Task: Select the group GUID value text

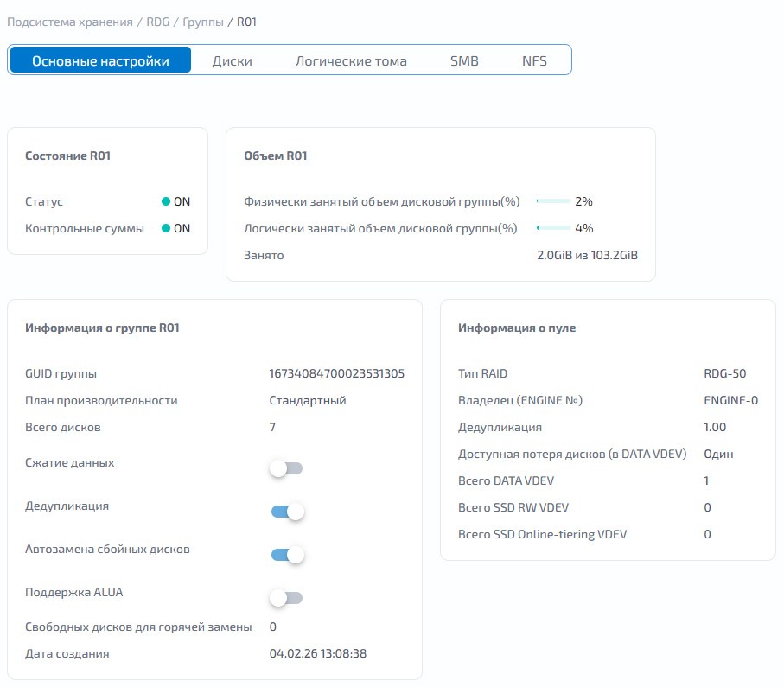Action: (336, 373)
